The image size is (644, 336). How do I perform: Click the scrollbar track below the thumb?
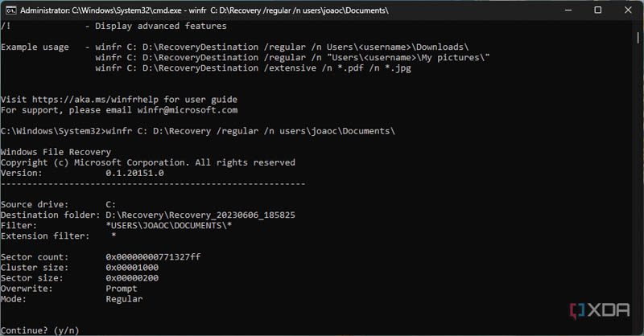[638, 185]
